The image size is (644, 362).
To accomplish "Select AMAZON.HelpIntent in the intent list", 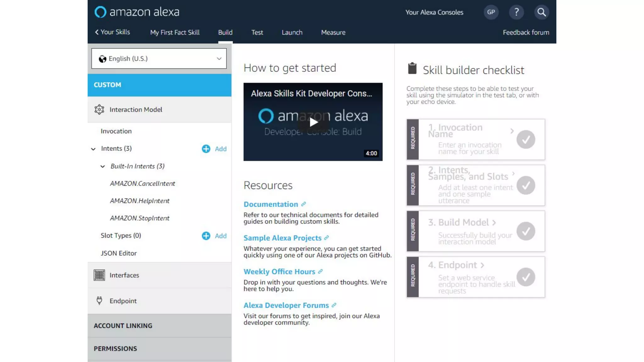I will pos(140,201).
